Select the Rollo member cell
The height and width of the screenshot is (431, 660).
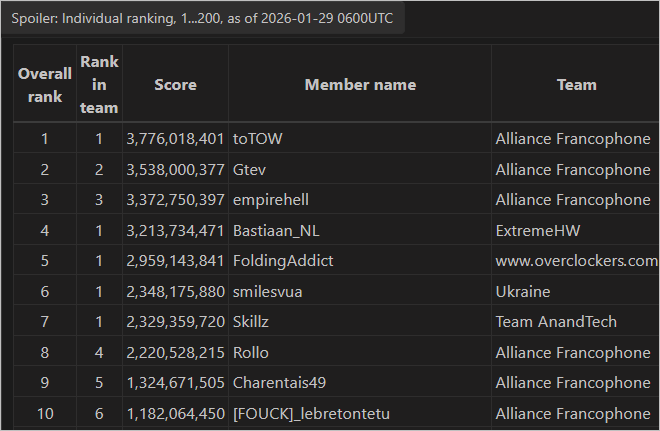click(x=250, y=352)
